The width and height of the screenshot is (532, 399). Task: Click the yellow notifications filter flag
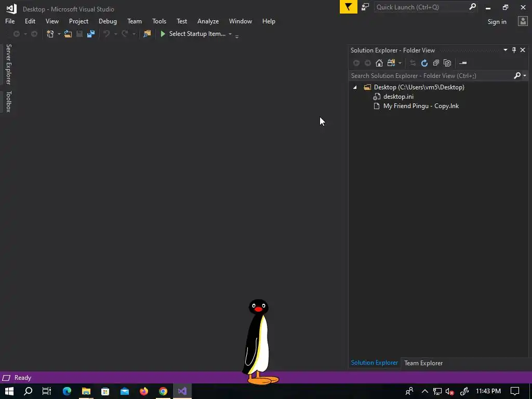click(x=349, y=7)
